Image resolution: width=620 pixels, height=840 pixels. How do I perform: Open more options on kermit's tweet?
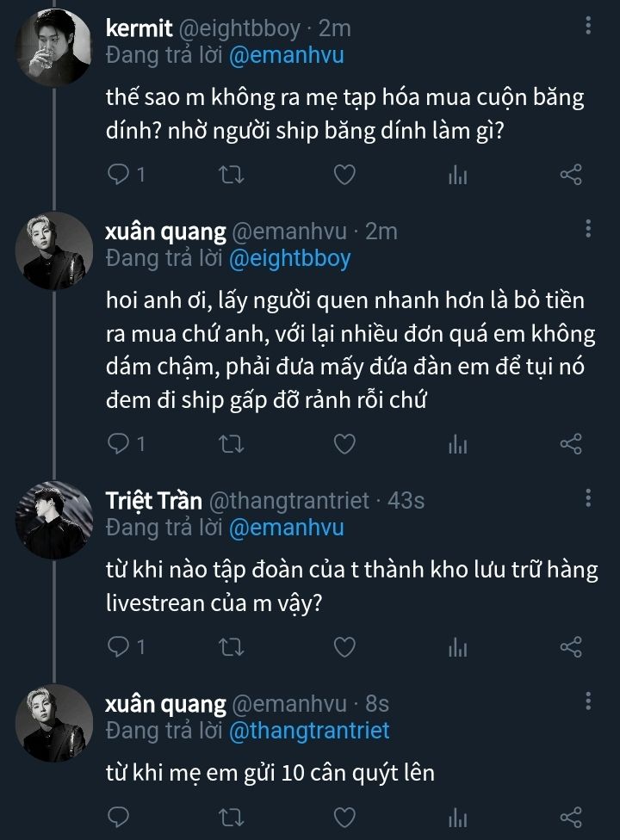[588, 26]
